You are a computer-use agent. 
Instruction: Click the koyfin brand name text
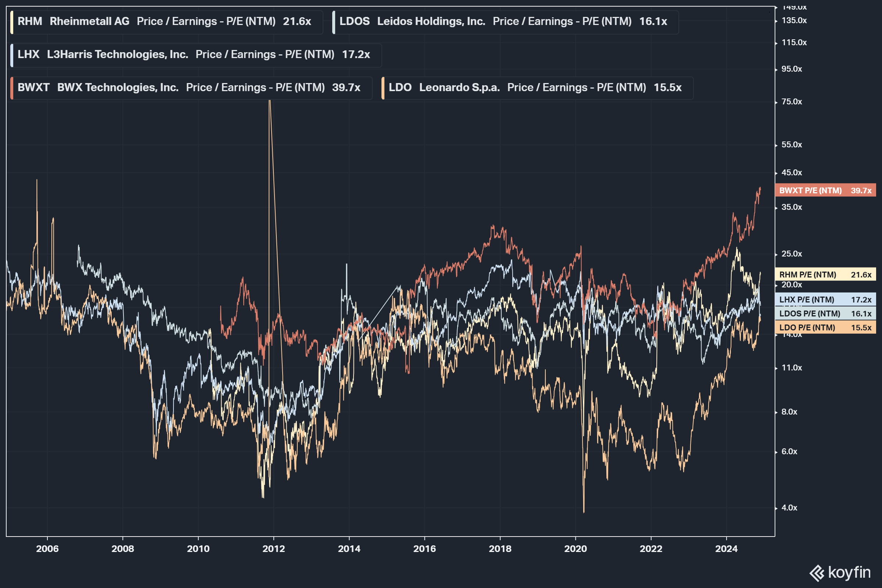(x=849, y=572)
